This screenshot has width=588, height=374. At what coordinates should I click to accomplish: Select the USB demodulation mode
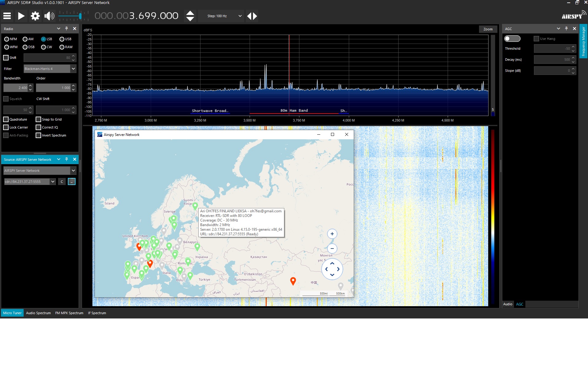62,39
